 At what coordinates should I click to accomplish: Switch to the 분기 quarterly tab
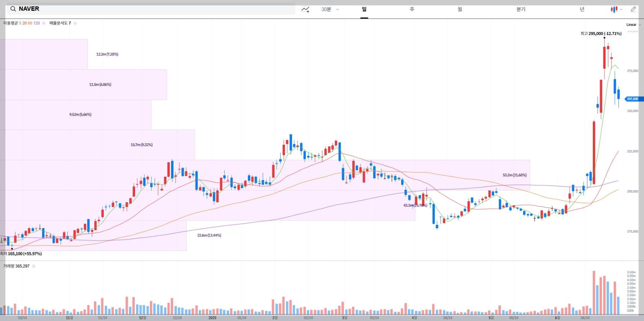click(x=521, y=9)
